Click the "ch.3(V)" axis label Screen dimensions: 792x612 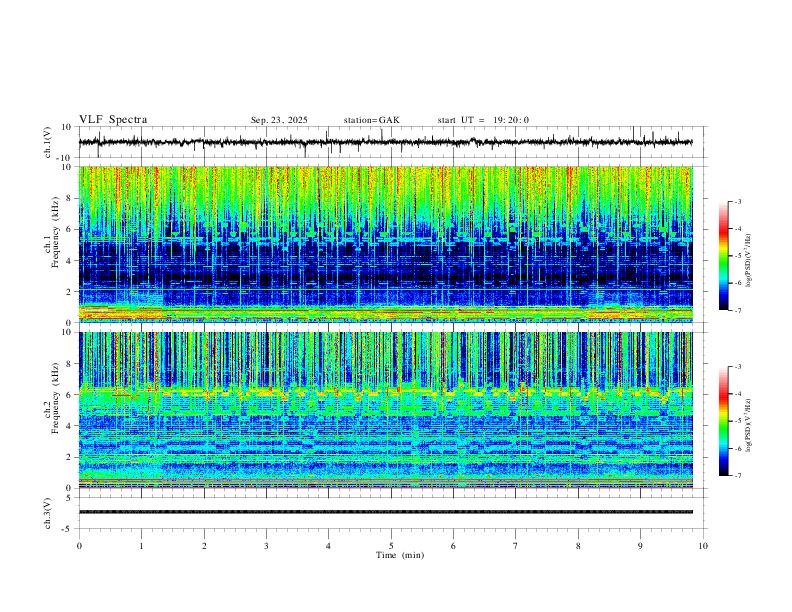click(48, 514)
